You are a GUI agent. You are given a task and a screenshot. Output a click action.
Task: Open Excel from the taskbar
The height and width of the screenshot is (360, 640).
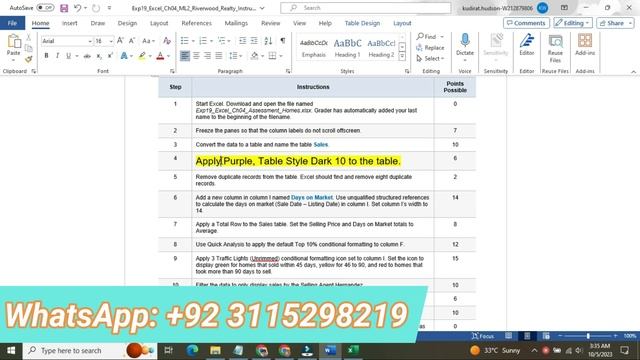(x=353, y=350)
